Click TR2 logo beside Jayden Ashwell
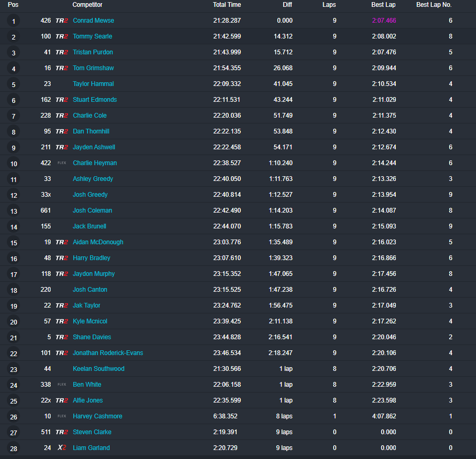The image size is (476, 459). tap(62, 147)
